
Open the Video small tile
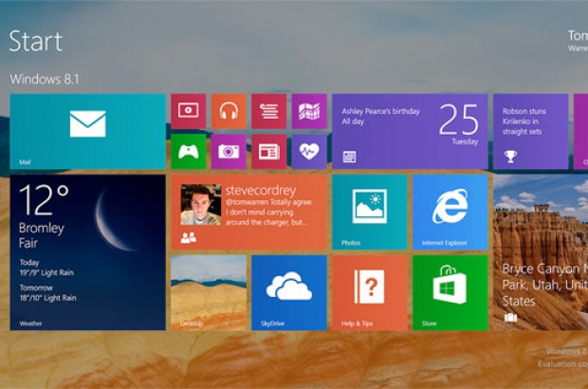point(188,111)
